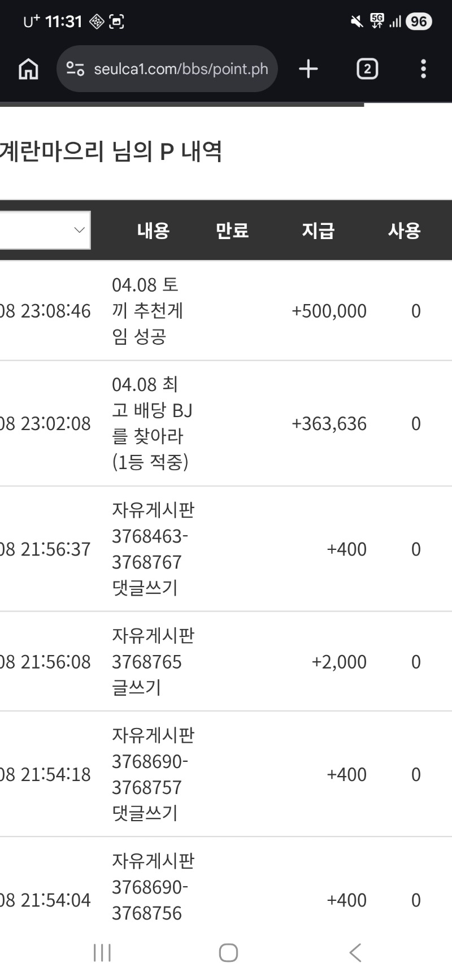
Task: Open the point category selector chevron
Action: point(77,229)
